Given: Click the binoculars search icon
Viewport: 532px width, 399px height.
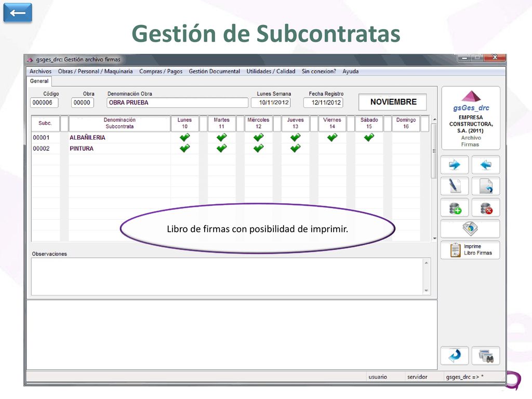Looking at the screenshot, I should click(x=486, y=355).
